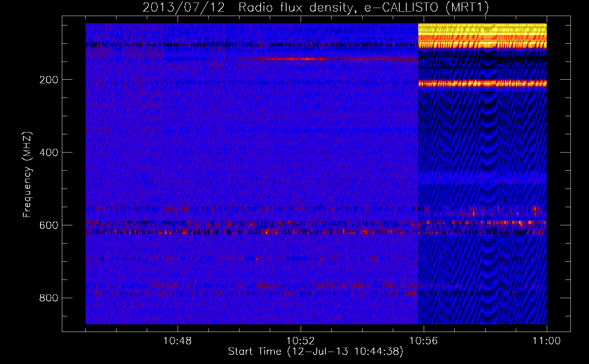Viewport: 589px width, 364px height.
Task: Select the 'Frequency (MHZ)' y-axis label
Action: [x=27, y=174]
